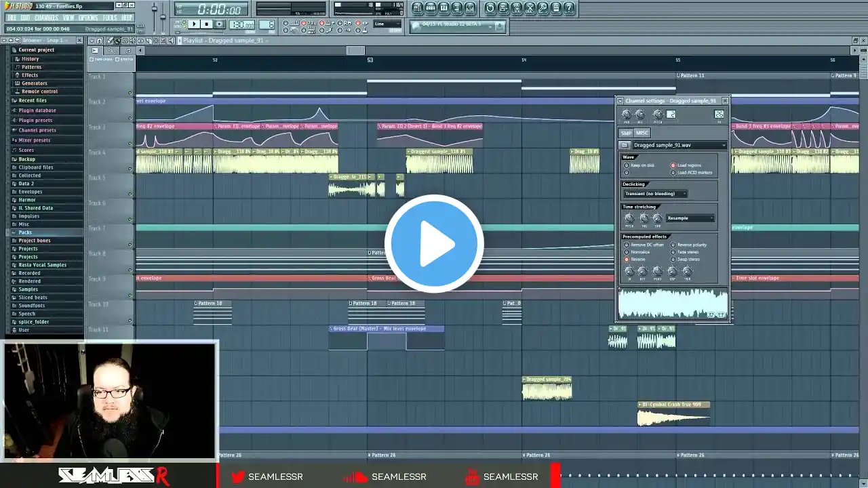Select the Cymbal Crash Trax 909 clip
This screenshot has height=488, width=868.
pos(673,413)
